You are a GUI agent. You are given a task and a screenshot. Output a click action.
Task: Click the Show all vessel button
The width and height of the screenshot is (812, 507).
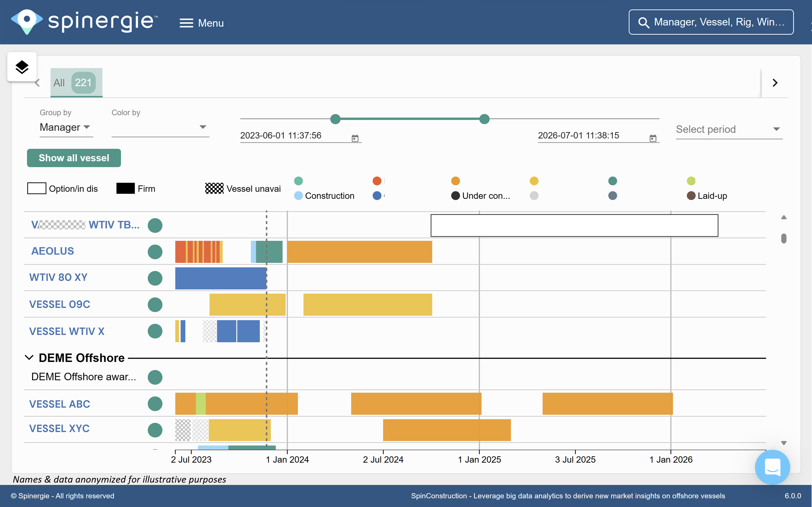[x=74, y=158]
